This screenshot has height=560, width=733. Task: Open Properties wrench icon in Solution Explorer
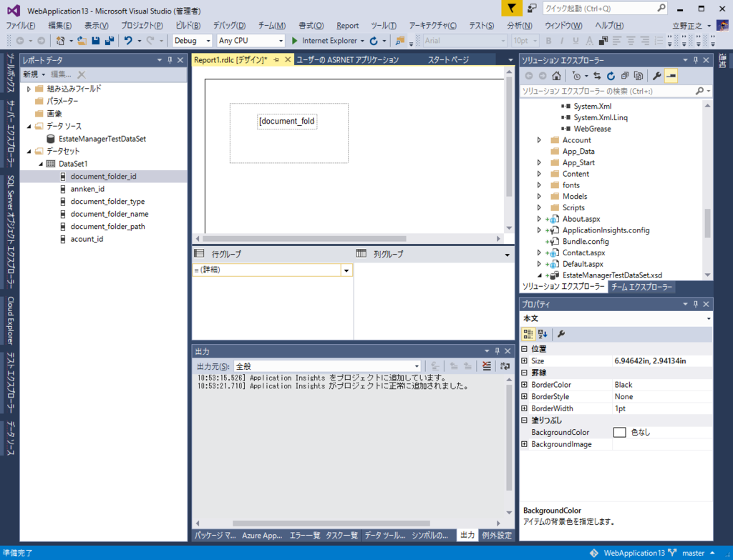click(x=657, y=76)
